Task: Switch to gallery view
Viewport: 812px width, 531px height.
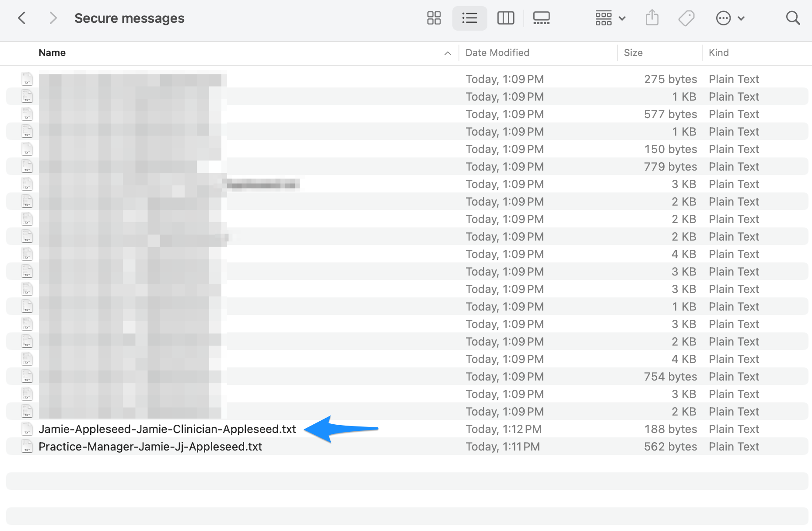Action: [x=542, y=18]
